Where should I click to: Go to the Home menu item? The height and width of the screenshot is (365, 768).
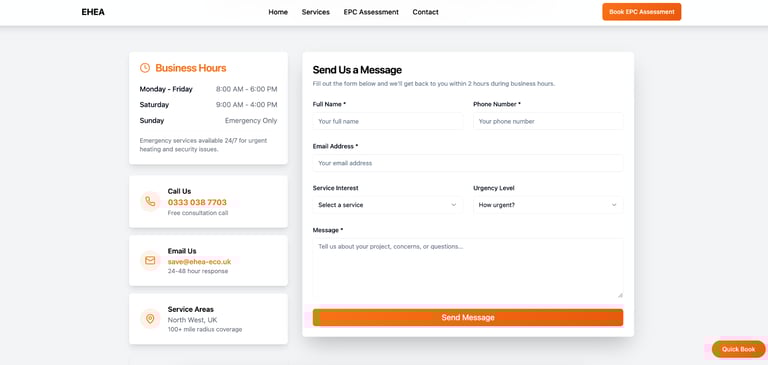click(x=278, y=12)
